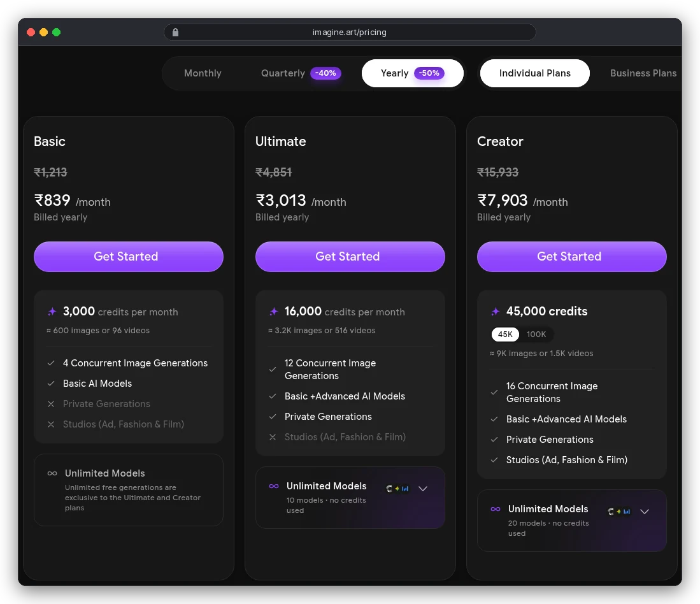Image resolution: width=700 pixels, height=604 pixels.
Task: Expand Unlimited Models in Ultimate plan
Action: pyautogui.click(x=423, y=489)
